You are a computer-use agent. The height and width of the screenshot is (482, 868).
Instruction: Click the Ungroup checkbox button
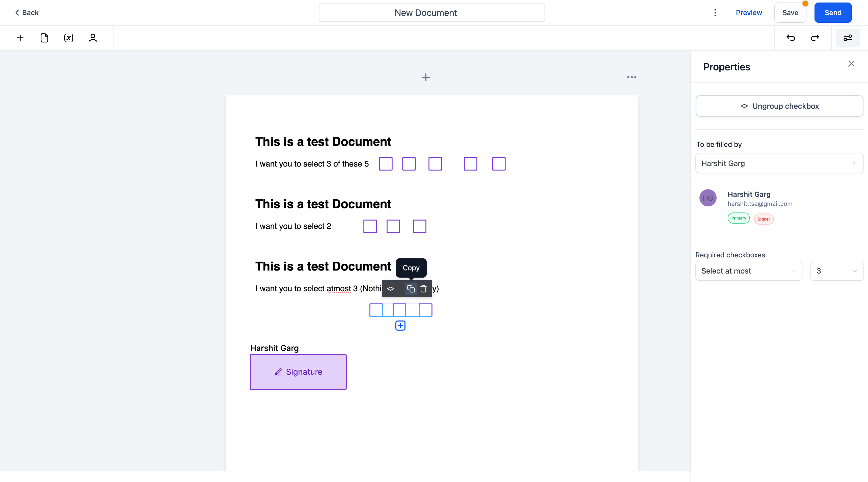pos(780,106)
